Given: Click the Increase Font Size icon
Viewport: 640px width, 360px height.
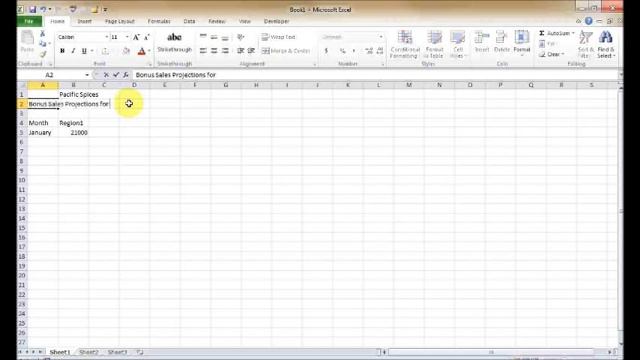Looking at the screenshot, I should click(136, 37).
